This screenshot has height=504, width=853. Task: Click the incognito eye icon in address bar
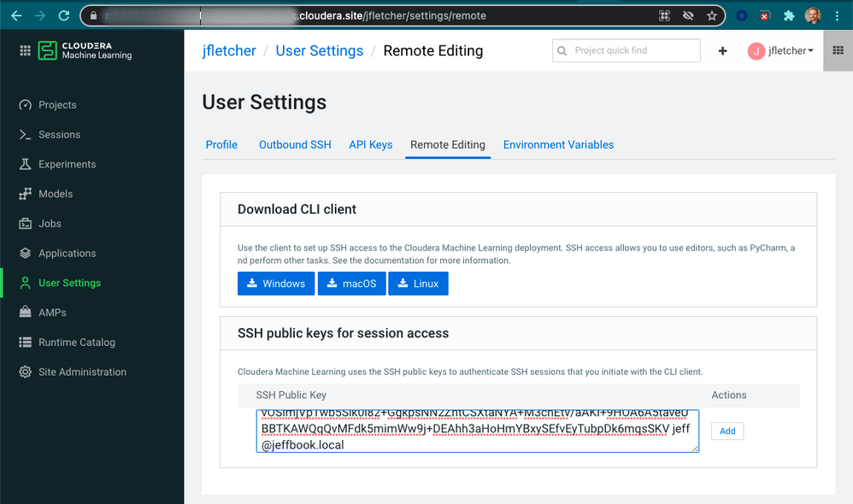[x=688, y=15]
